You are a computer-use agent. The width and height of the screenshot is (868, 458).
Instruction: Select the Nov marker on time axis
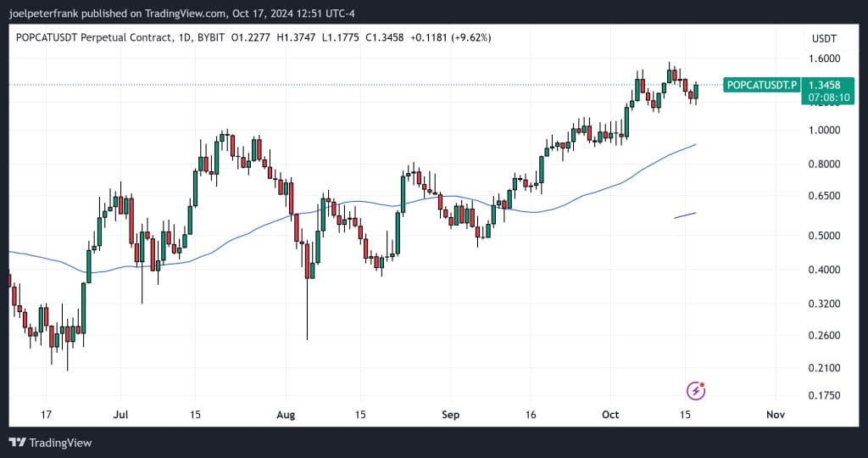(x=773, y=415)
